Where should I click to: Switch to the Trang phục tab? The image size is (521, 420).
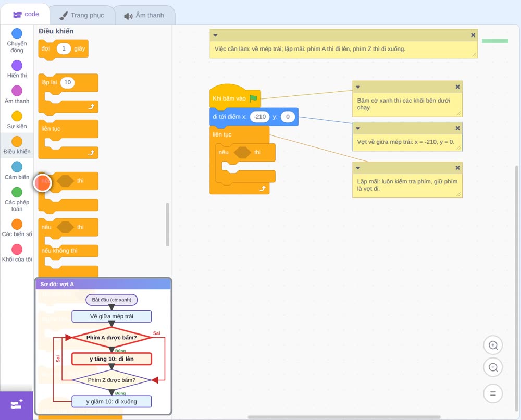point(82,15)
